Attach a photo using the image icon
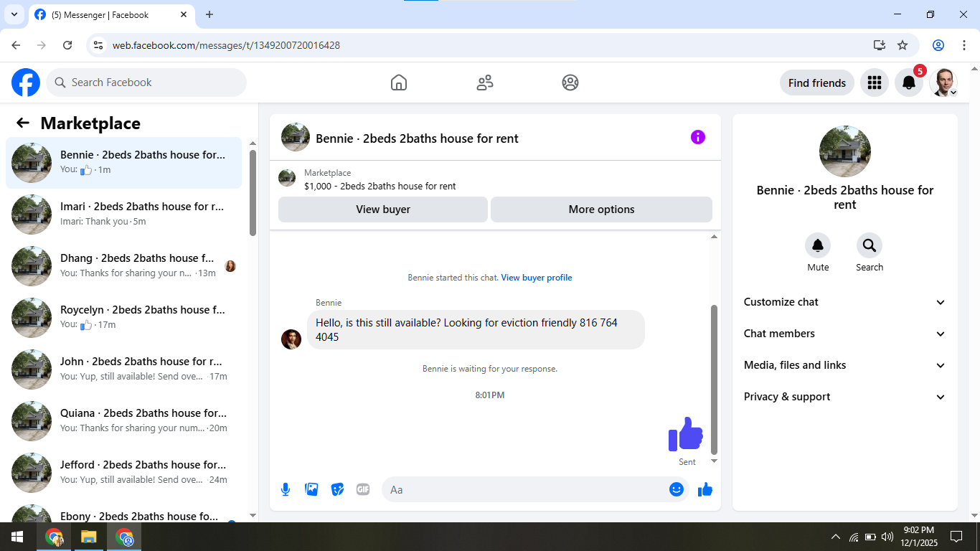The width and height of the screenshot is (980, 551). pos(311,489)
